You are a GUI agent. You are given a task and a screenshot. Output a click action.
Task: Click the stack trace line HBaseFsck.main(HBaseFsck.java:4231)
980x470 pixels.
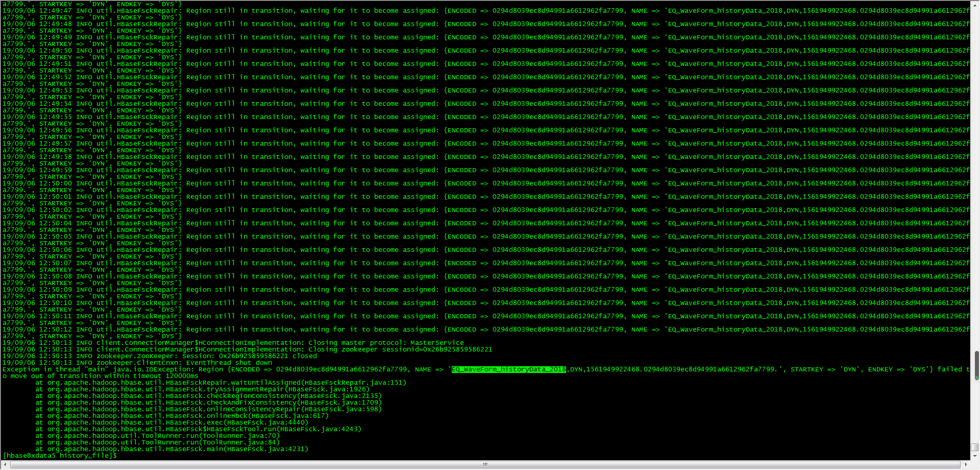point(171,449)
